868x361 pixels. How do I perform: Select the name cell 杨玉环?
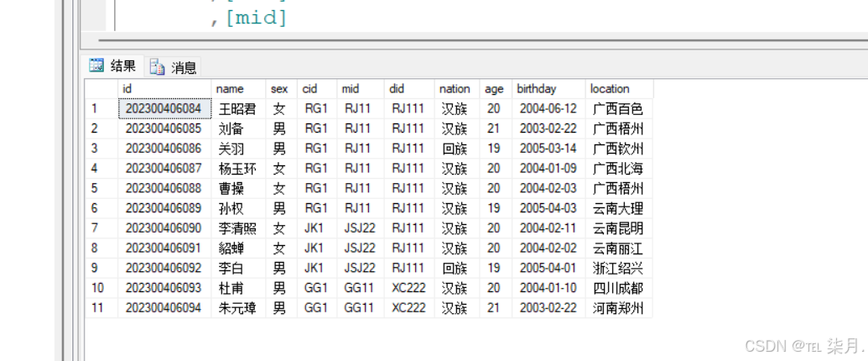coord(238,169)
